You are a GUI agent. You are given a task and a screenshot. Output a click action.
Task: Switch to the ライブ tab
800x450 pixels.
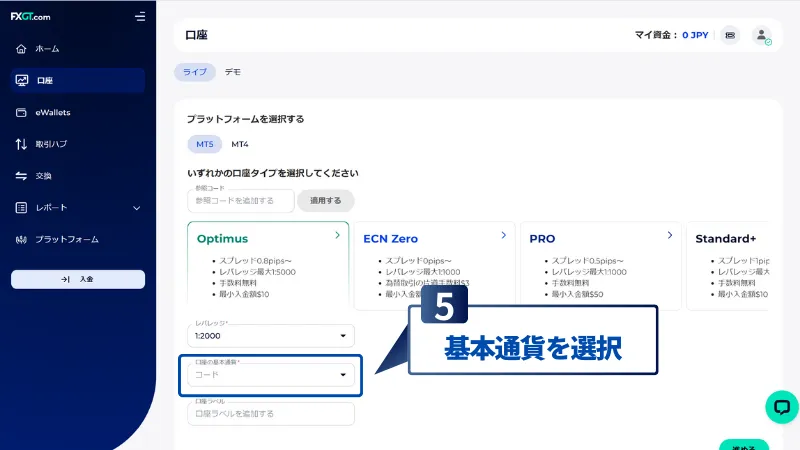pos(195,72)
